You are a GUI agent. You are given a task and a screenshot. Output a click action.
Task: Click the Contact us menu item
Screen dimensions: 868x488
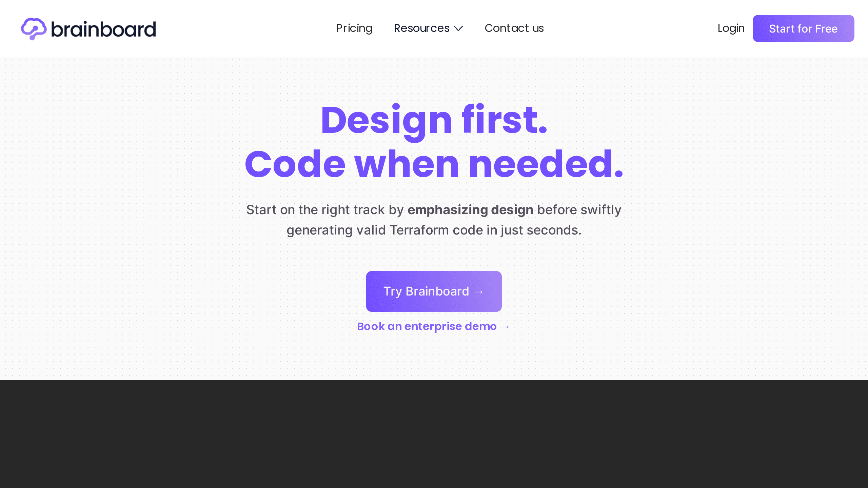pos(514,28)
